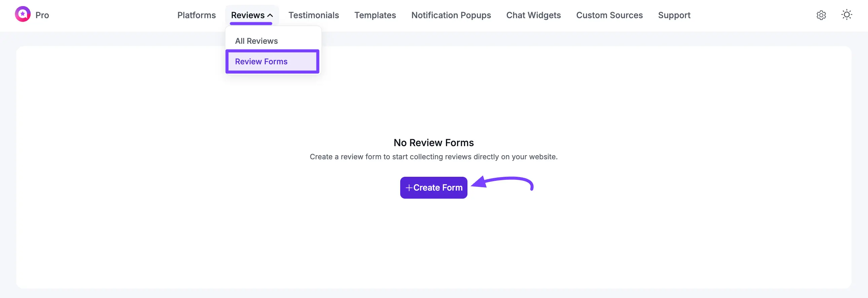Viewport: 868px width, 298px height.
Task: Click the app logo icon
Action: tap(23, 14)
